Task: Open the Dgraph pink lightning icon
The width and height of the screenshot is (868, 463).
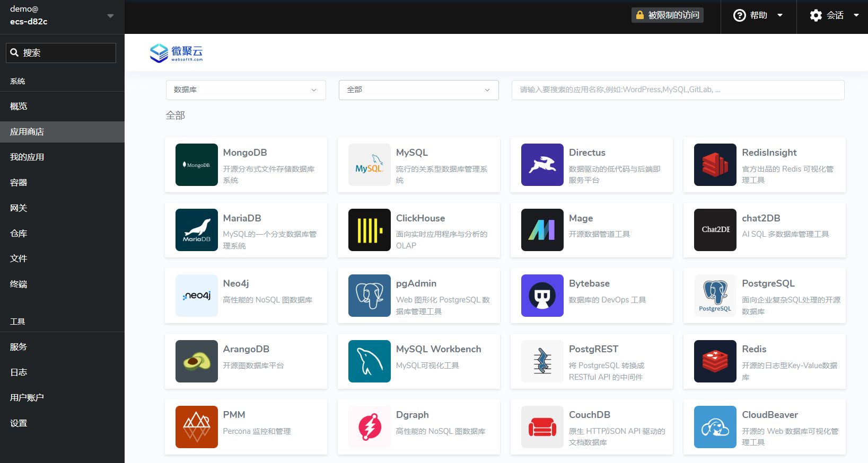Action: pyautogui.click(x=369, y=427)
